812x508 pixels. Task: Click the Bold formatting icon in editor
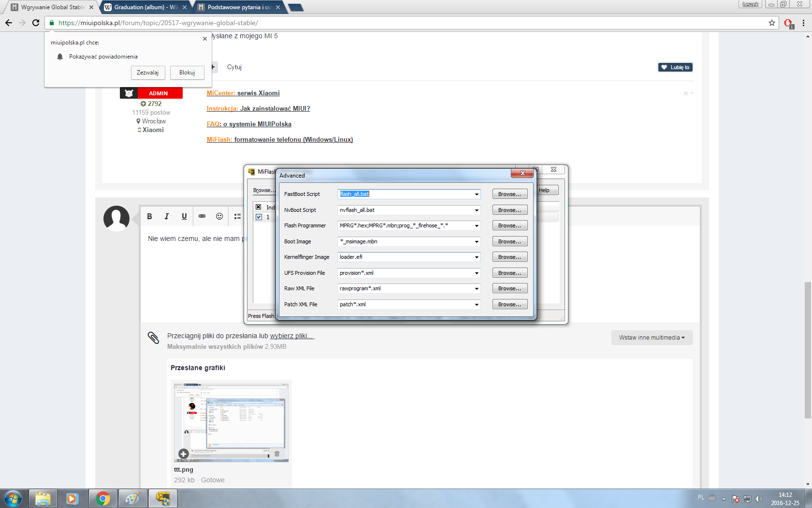click(x=149, y=216)
